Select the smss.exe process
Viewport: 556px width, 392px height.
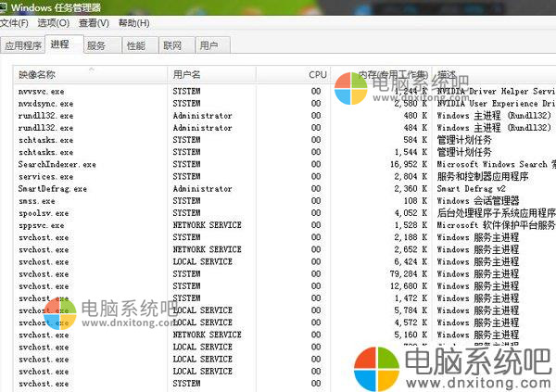click(x=36, y=201)
